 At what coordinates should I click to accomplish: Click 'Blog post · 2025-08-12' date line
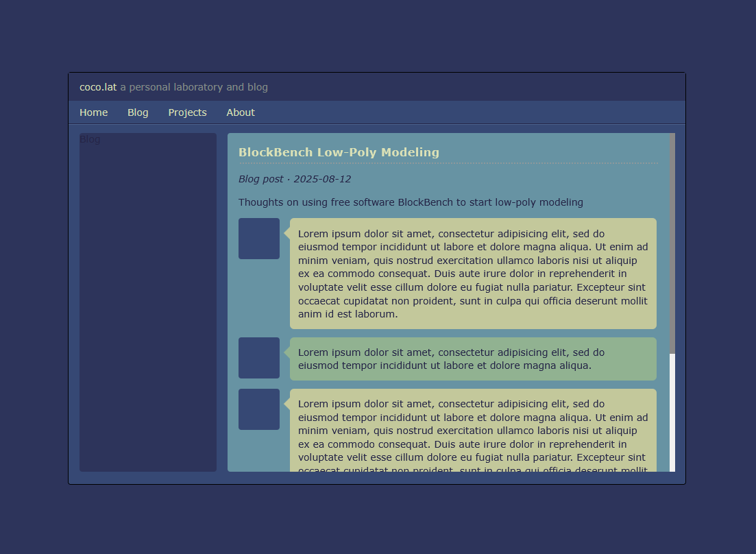(295, 179)
